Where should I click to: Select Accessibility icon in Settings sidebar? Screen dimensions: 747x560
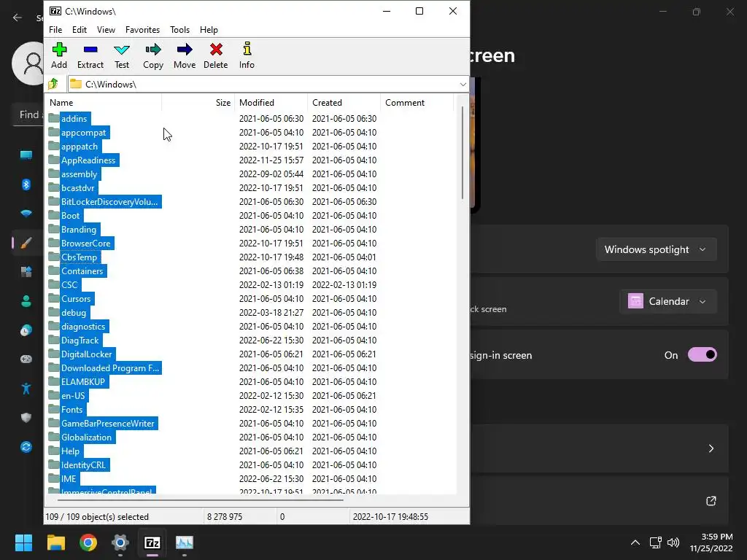point(26,389)
